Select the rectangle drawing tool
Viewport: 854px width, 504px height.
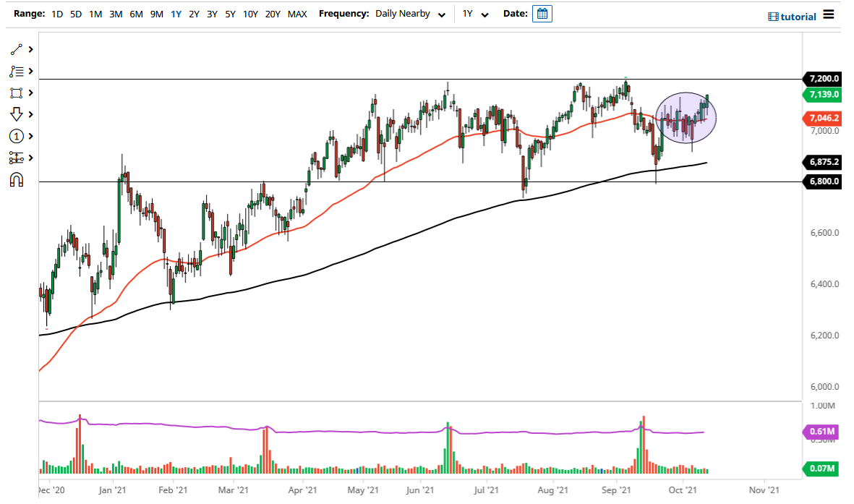point(14,93)
